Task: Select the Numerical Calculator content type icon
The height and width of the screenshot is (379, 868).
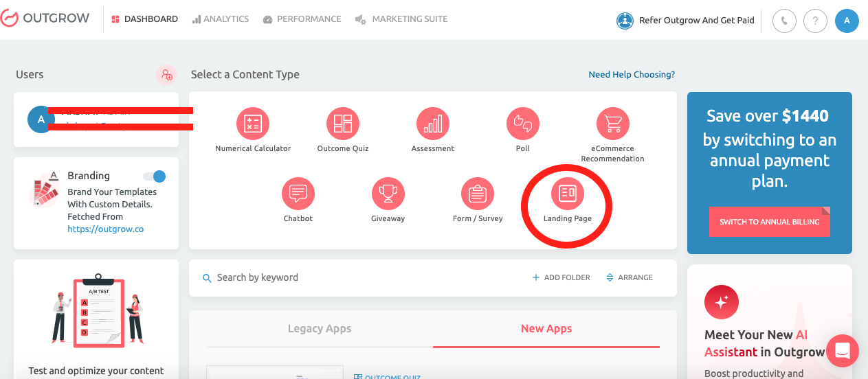Action: point(253,124)
